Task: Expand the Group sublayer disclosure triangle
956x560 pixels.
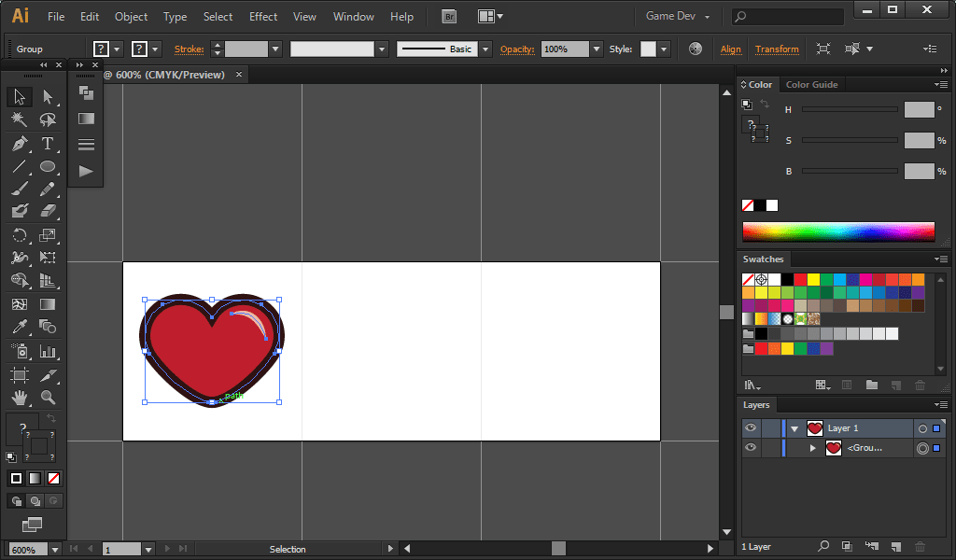Action: [x=812, y=448]
